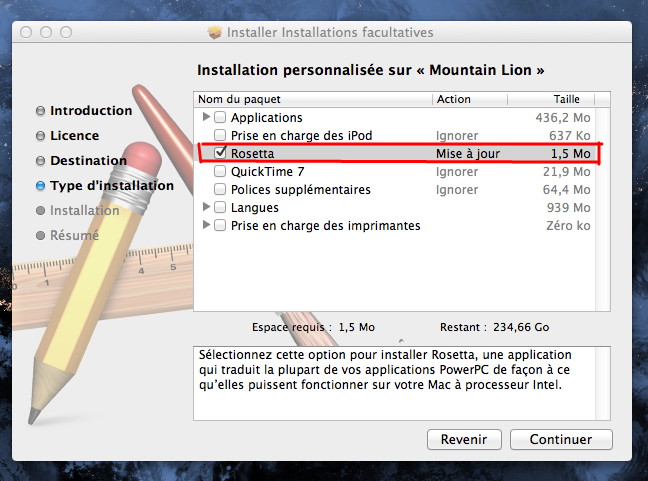The image size is (648, 481).
Task: Click the Installation step bullet
Action: coord(40,210)
